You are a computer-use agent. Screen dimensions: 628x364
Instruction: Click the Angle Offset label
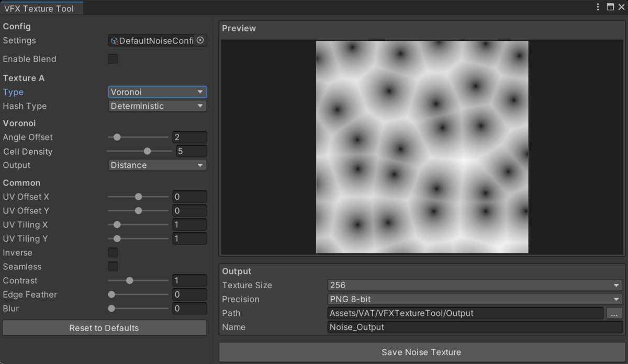click(x=28, y=137)
